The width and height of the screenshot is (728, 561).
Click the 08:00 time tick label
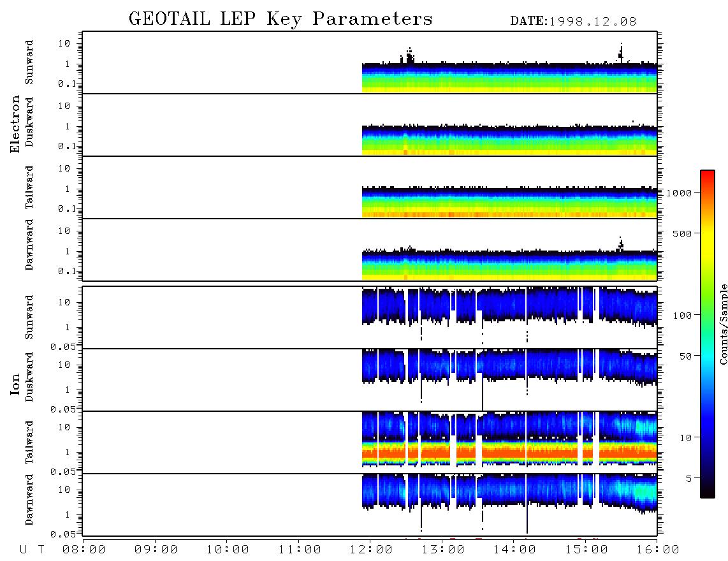point(84,550)
